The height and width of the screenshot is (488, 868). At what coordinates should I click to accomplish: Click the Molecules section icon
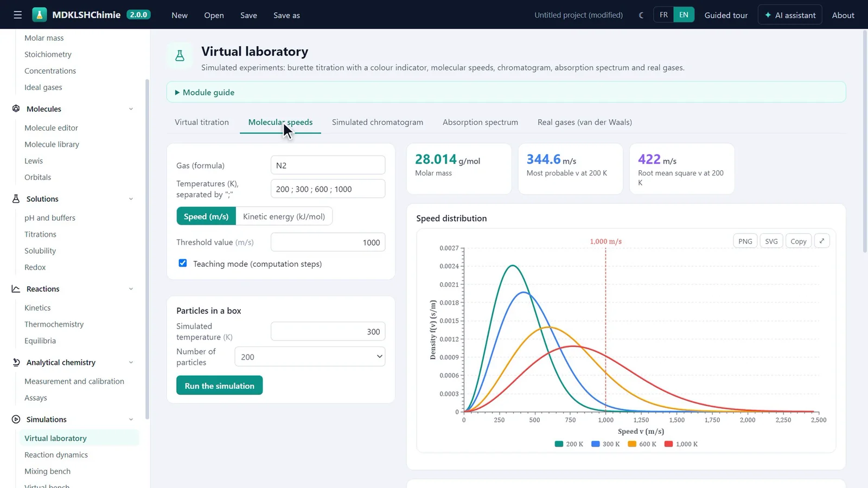(16, 108)
